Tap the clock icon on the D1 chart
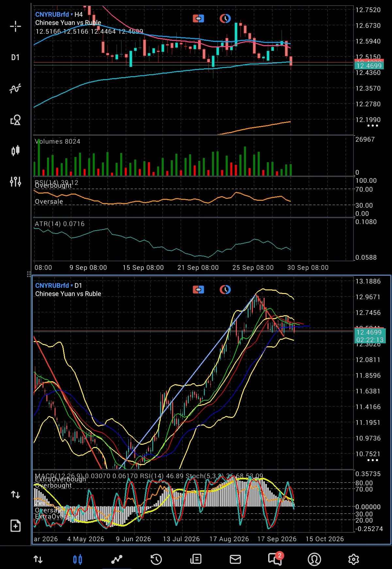Viewport: 392px width, 569px height. pos(225,290)
